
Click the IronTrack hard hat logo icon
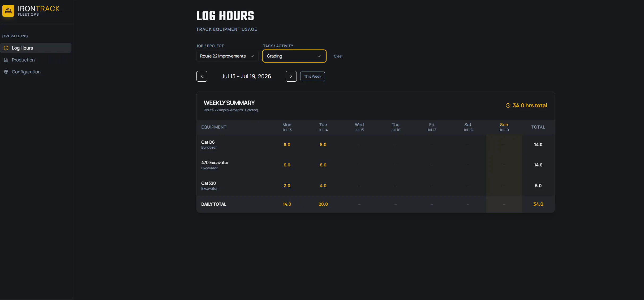point(8,11)
